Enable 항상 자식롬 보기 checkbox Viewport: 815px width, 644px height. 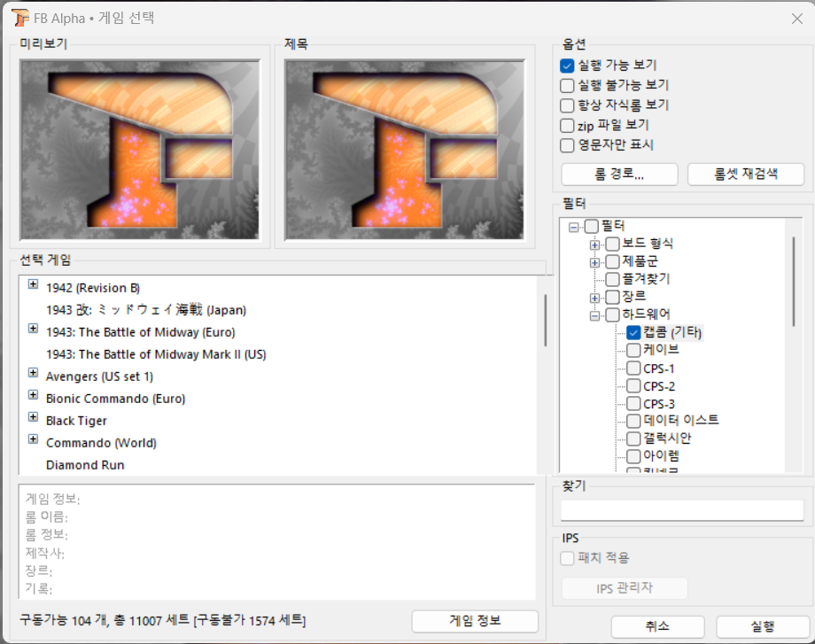tap(567, 105)
